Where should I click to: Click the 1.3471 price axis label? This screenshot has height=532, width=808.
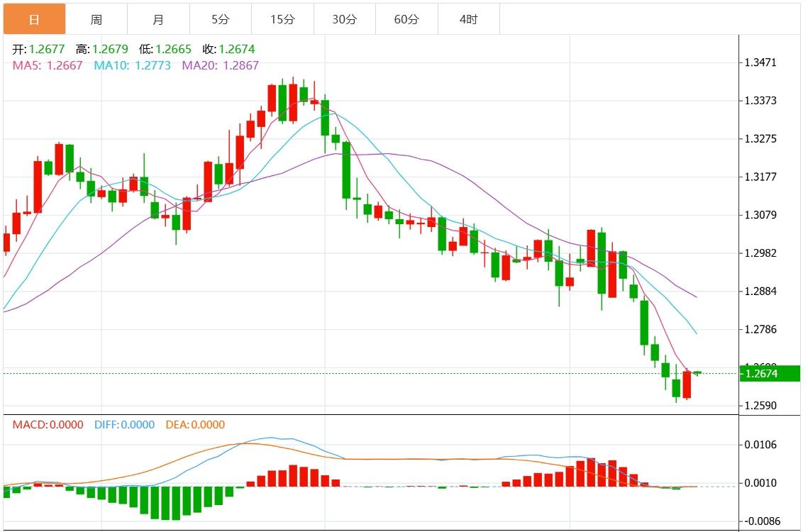[x=760, y=62]
